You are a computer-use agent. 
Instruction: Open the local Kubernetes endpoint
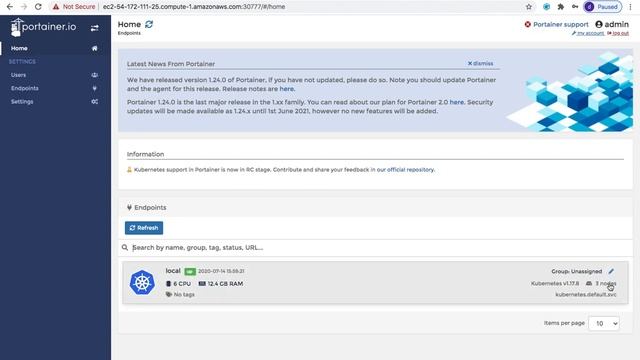point(375,282)
